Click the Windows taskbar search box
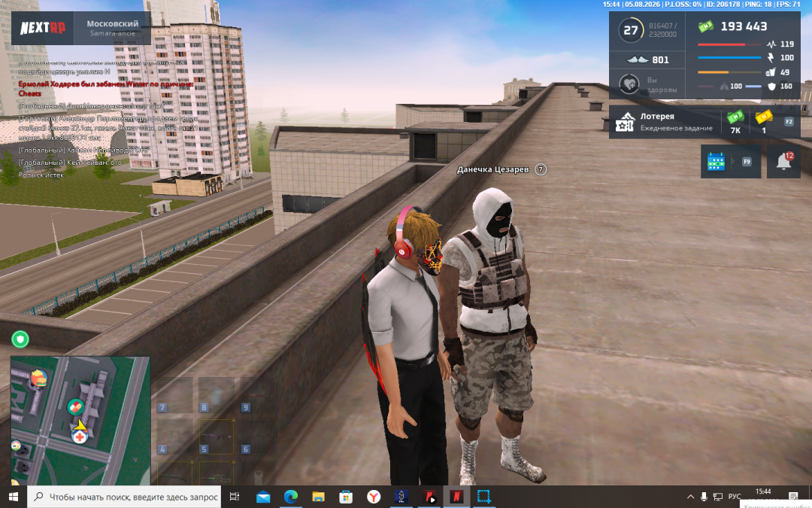The width and height of the screenshot is (812, 508). pyautogui.click(x=124, y=497)
